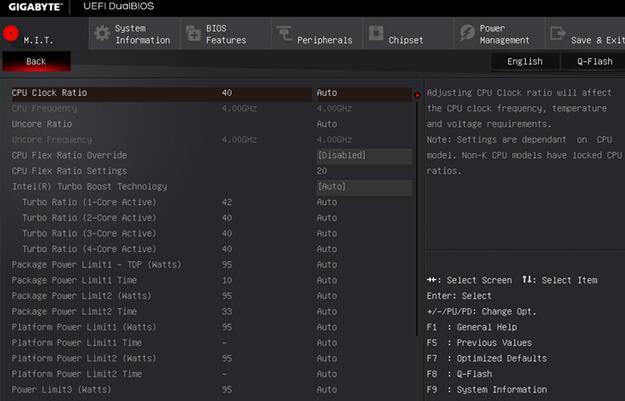Screen dimensions: 625x401
Task: Select Platform Power Limit1 (Watts) Auto value
Action: [x=326, y=327]
